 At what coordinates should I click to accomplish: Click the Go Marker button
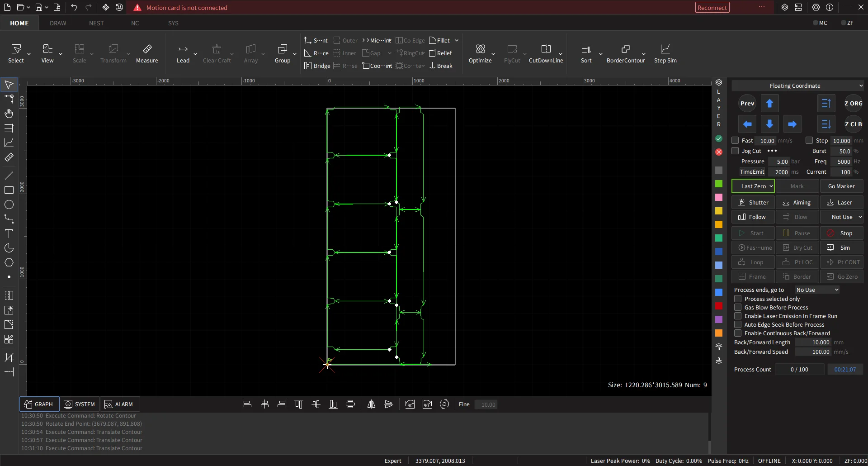(x=841, y=186)
